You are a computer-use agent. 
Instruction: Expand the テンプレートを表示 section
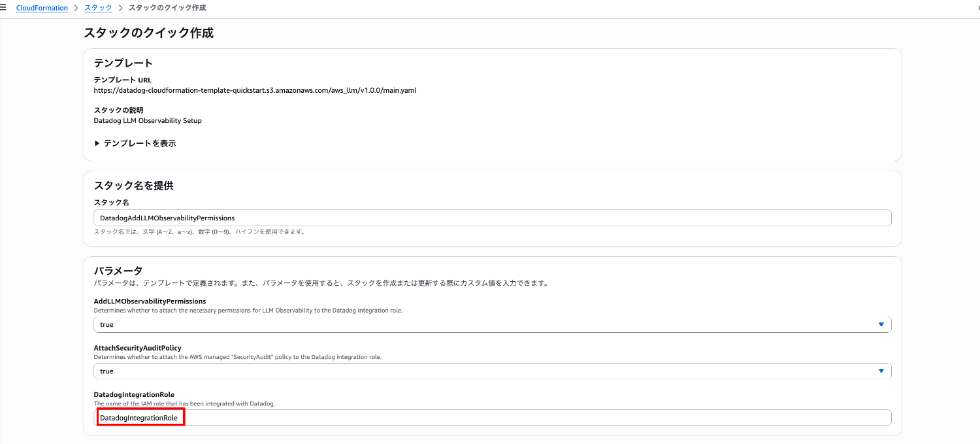coord(135,143)
